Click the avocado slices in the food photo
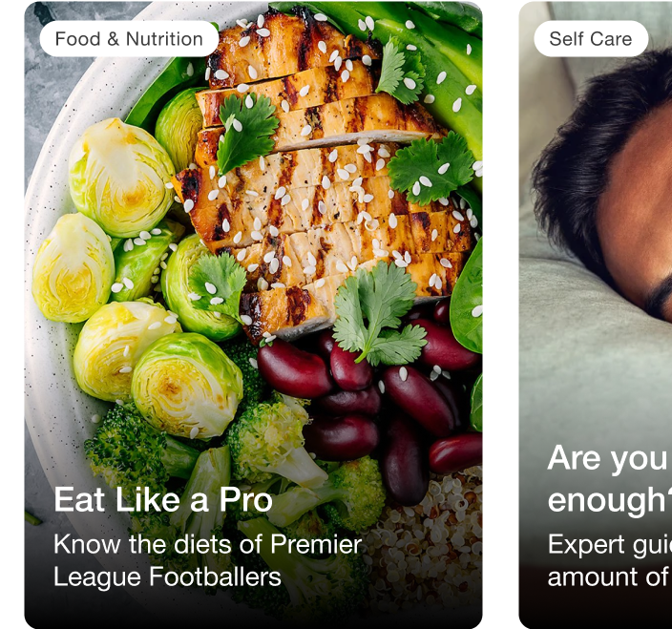672x629 pixels. 432,64
